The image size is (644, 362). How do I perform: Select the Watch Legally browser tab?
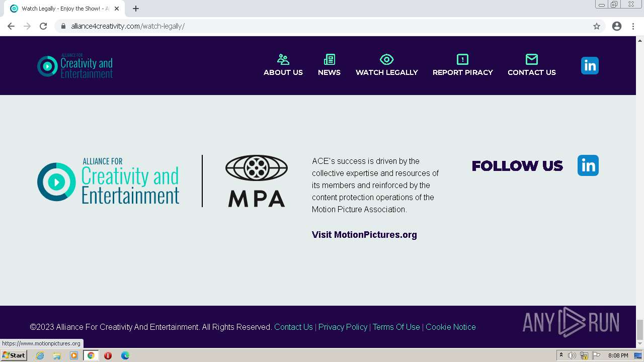click(64, 9)
